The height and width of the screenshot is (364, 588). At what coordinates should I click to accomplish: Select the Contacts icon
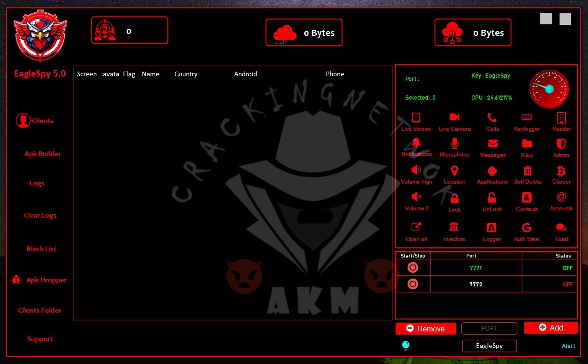[x=526, y=198]
